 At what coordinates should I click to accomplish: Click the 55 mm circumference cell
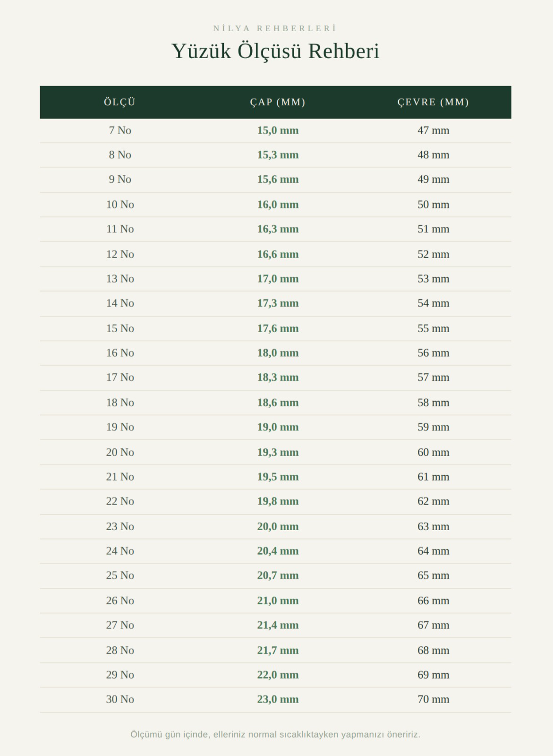pyautogui.click(x=433, y=328)
